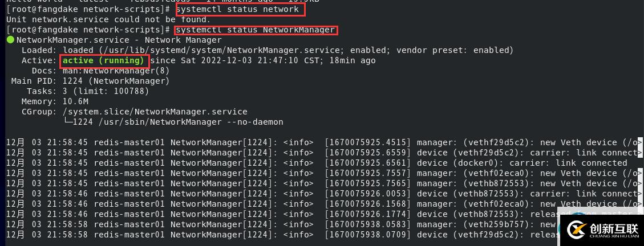This screenshot has width=644, height=246.
Task: Click the orange logo icon in the watermark
Action: [577, 230]
